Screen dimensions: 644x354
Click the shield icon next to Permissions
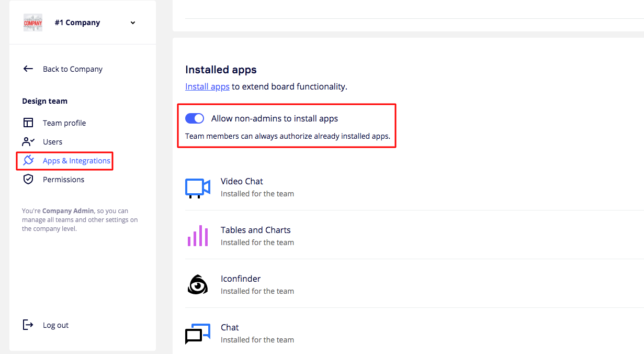pos(28,180)
